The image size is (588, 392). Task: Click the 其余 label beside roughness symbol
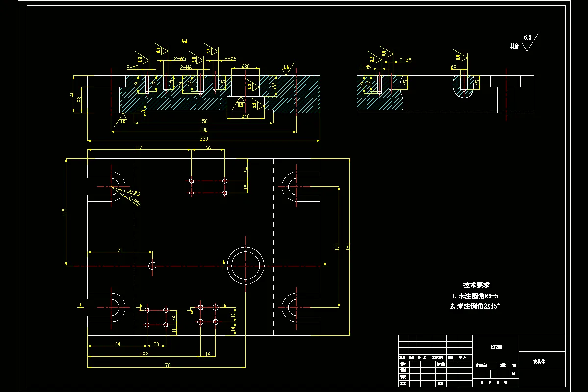tap(514, 46)
